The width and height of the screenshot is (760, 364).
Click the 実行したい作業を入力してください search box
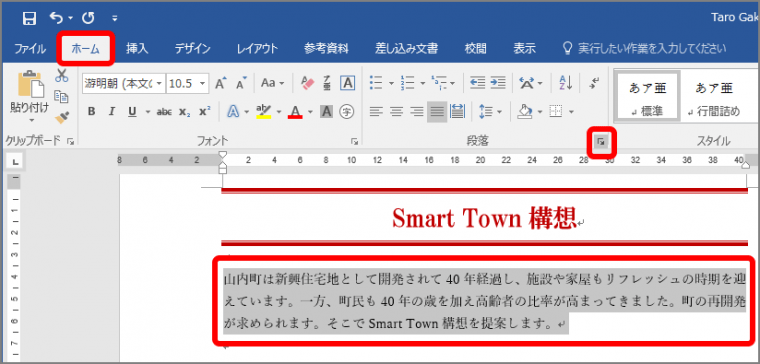[645, 48]
